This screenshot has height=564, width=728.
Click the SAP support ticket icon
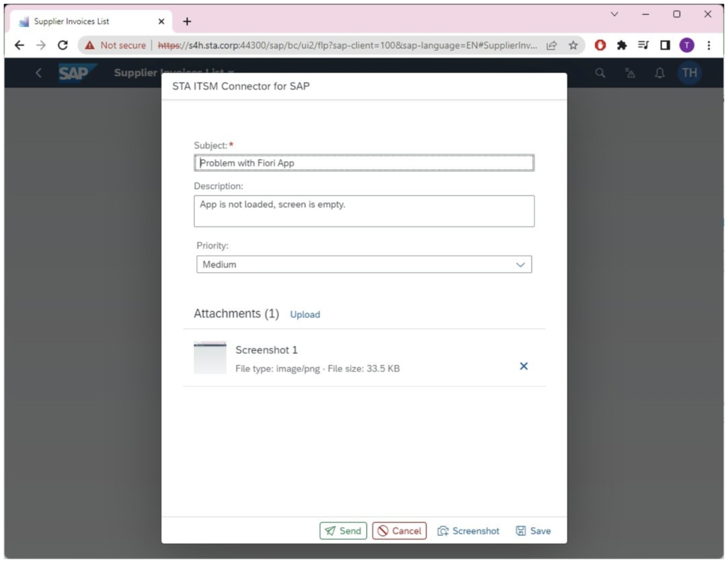pyautogui.click(x=630, y=73)
